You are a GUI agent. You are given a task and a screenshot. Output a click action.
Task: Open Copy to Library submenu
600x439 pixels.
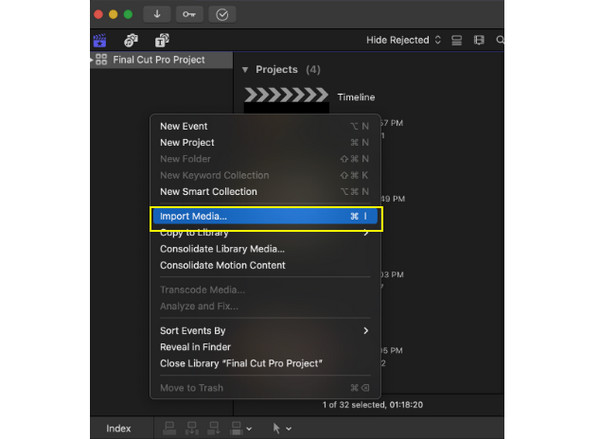(264, 233)
